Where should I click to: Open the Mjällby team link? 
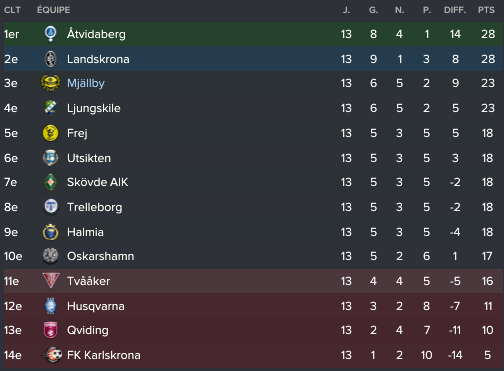click(x=86, y=83)
